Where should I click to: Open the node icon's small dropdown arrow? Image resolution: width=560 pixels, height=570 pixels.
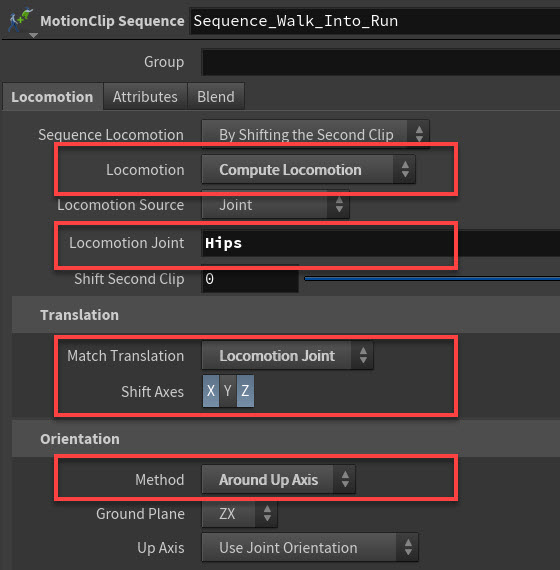coord(33,35)
